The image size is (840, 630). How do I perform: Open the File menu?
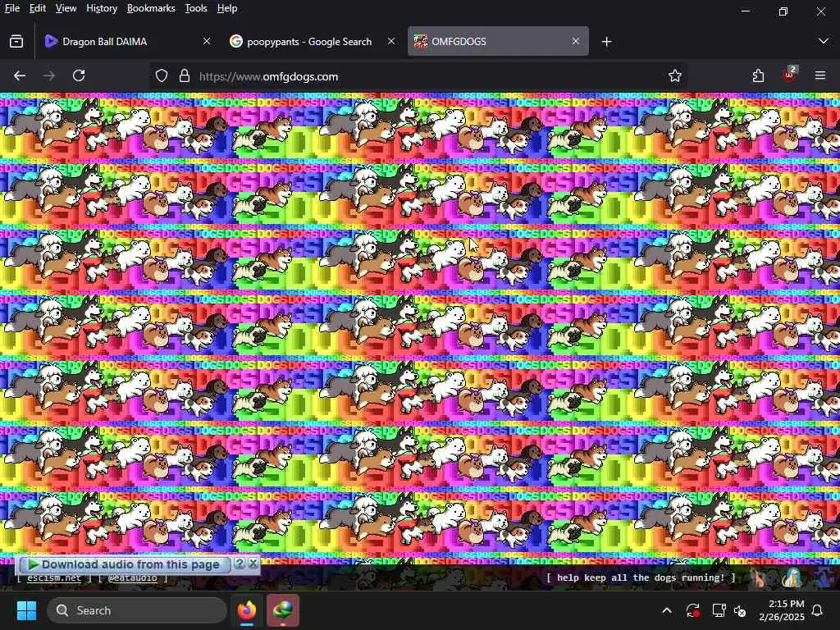point(11,8)
